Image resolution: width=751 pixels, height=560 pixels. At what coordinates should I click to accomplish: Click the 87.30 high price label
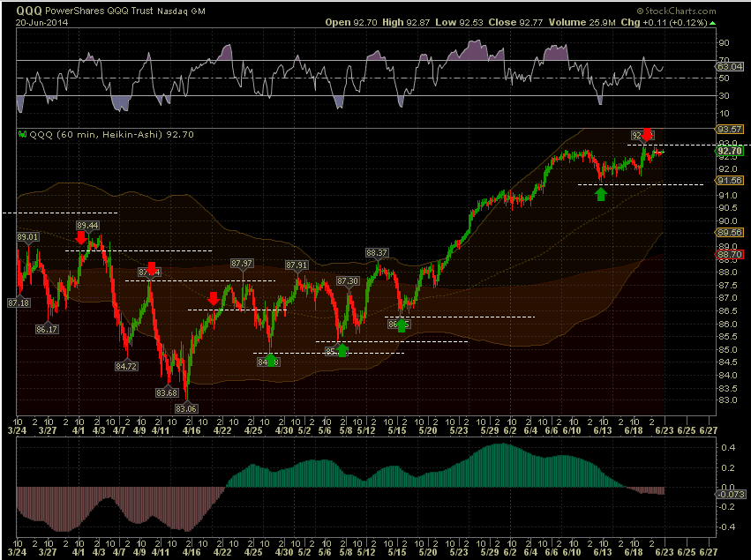pyautogui.click(x=347, y=281)
